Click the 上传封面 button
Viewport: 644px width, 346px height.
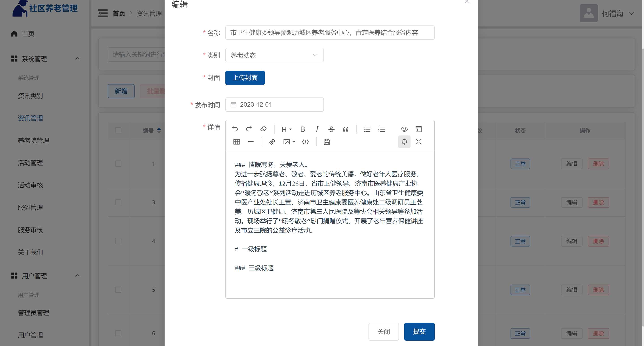coord(245,78)
